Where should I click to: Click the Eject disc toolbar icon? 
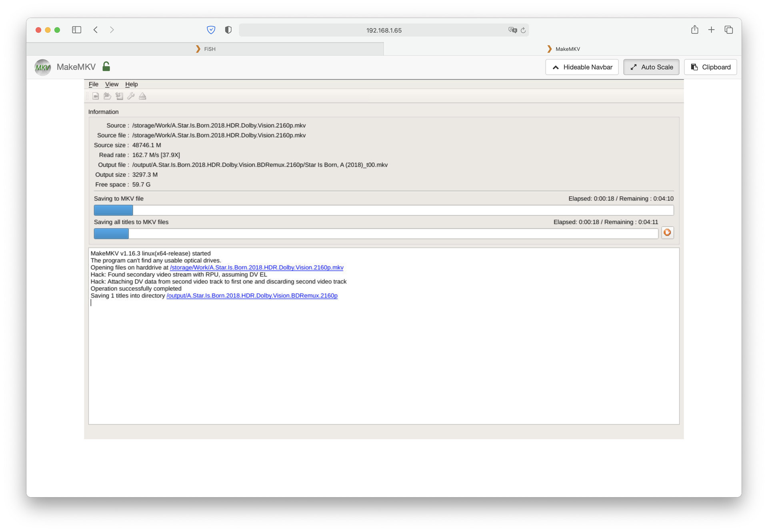(142, 96)
